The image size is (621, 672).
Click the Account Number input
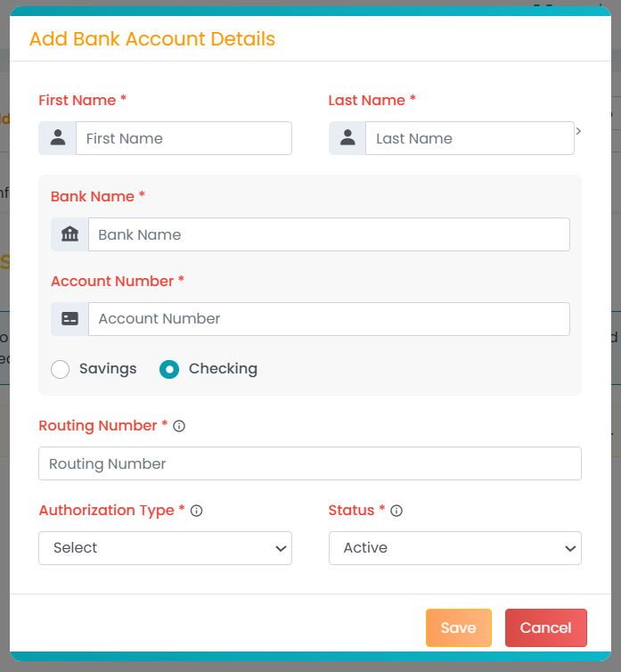(328, 318)
